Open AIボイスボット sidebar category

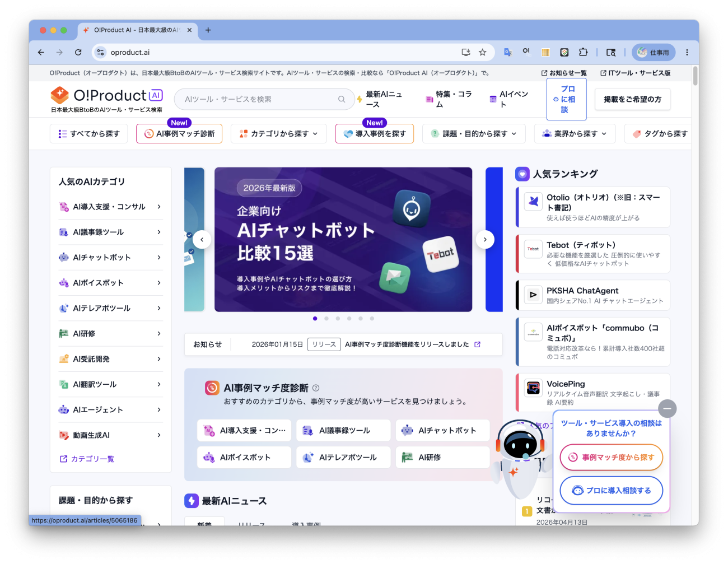click(110, 283)
